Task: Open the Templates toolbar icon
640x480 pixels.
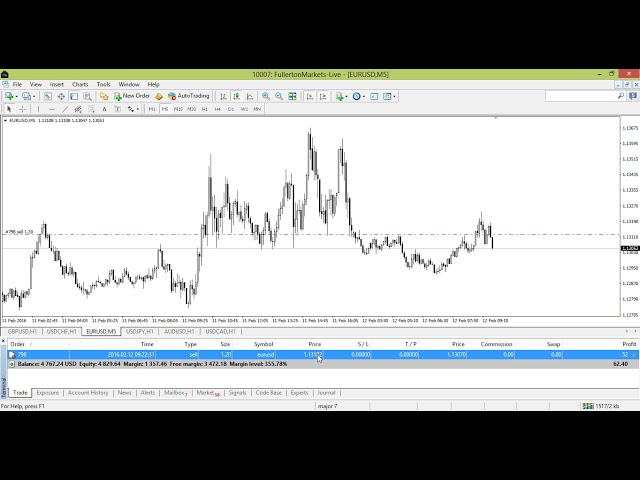Action: coord(387,96)
